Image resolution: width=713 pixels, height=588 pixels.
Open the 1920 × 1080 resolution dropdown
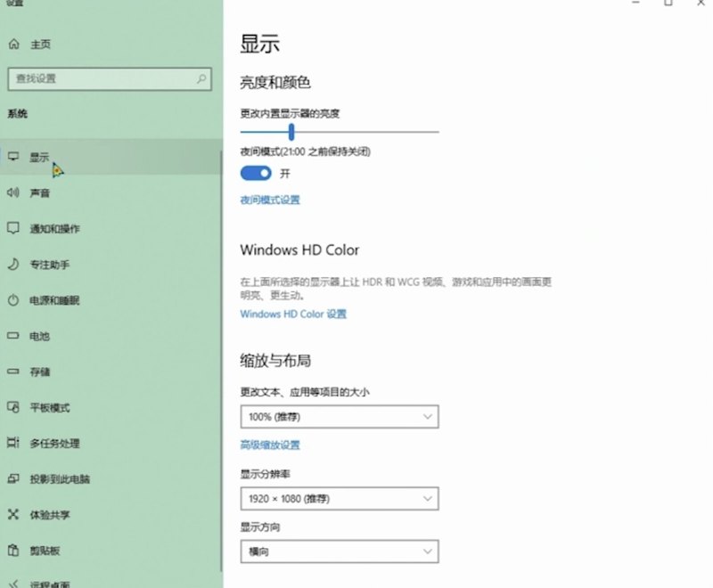[340, 499]
